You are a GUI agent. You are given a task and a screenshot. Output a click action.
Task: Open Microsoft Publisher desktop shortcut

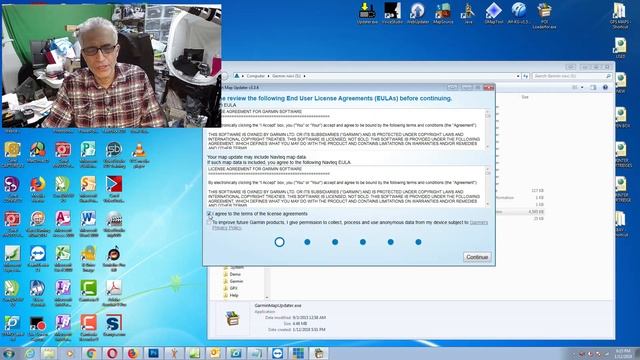(x=88, y=155)
